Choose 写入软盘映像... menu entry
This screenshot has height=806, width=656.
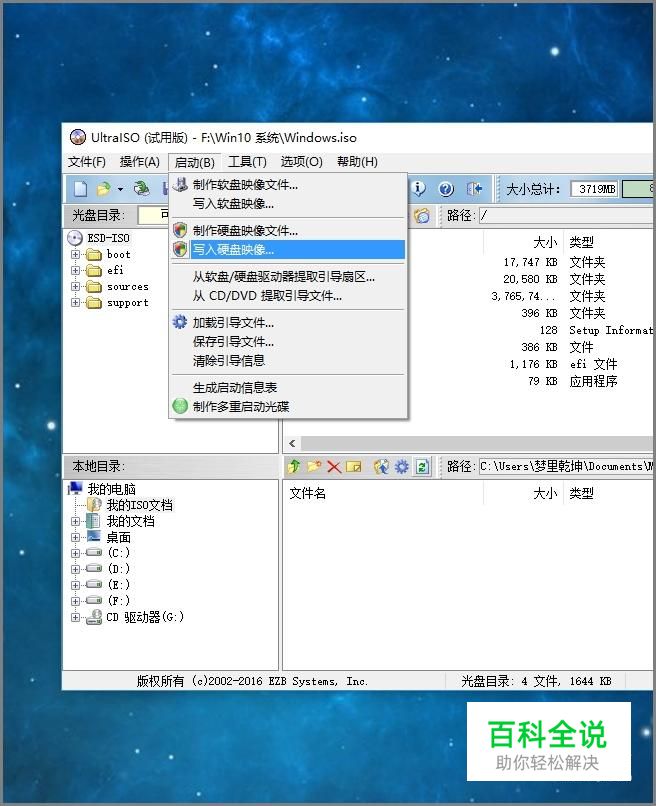(x=288, y=204)
